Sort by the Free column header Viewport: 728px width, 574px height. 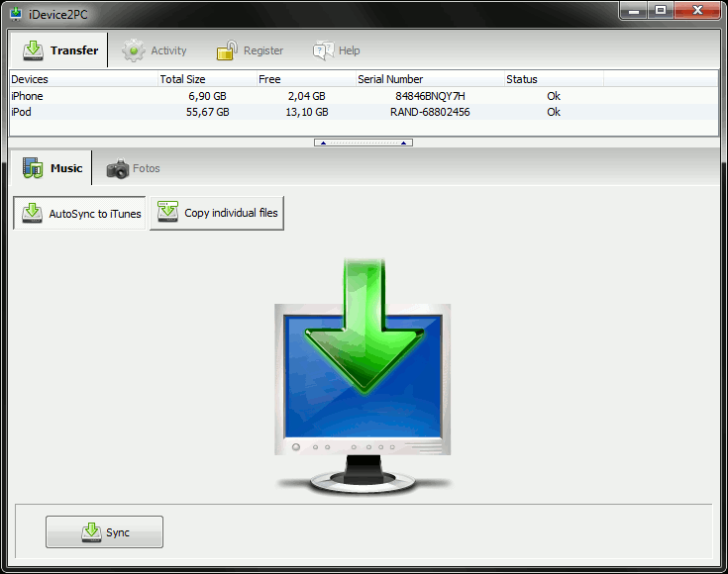306,79
